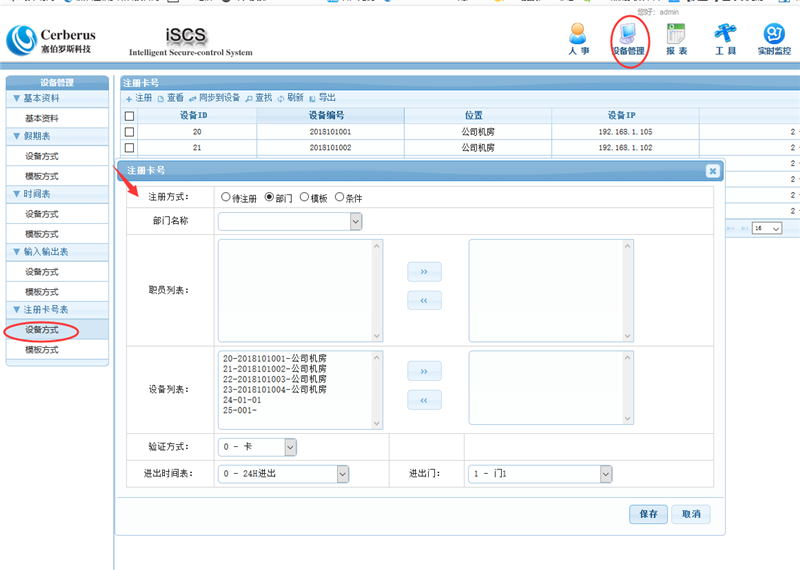The height and width of the screenshot is (570, 800).
Task: Open the 人事 personnel module
Action: (x=578, y=38)
